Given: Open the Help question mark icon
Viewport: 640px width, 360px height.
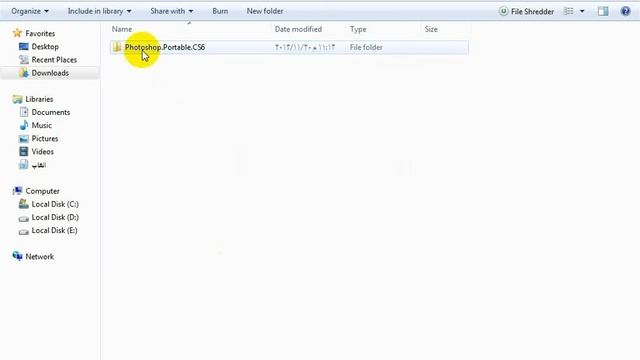Looking at the screenshot, I should (x=625, y=11).
